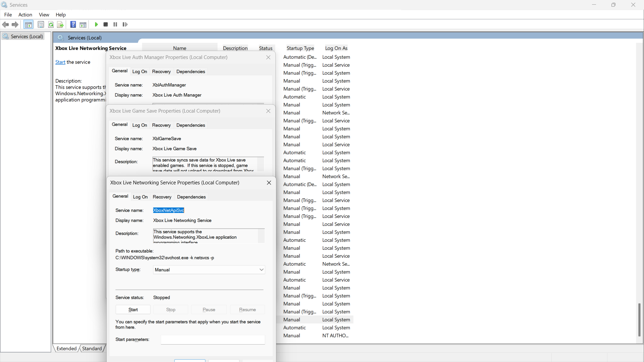Click the XblAuthManager service name text
644x362 pixels.
(169, 85)
